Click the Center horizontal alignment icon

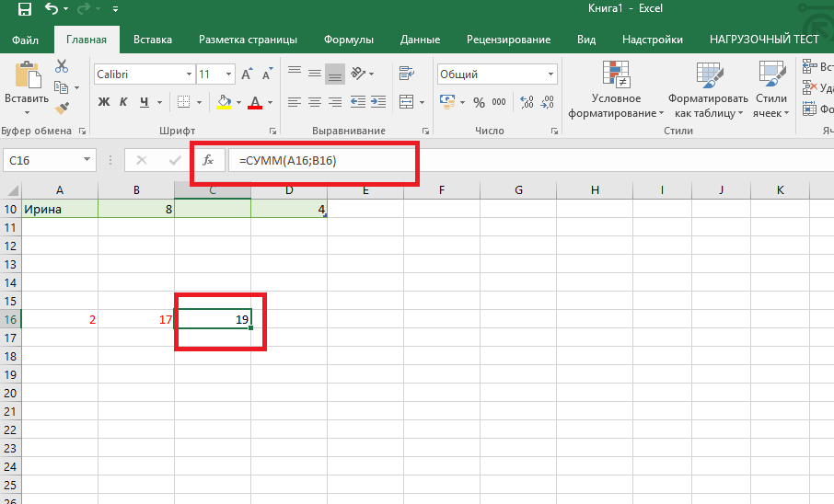pyautogui.click(x=315, y=102)
